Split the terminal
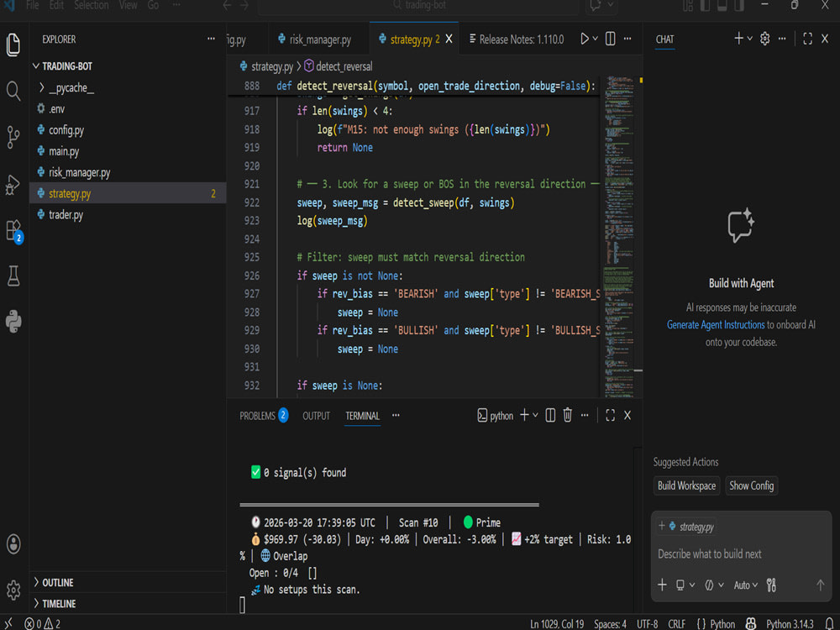 [550, 415]
